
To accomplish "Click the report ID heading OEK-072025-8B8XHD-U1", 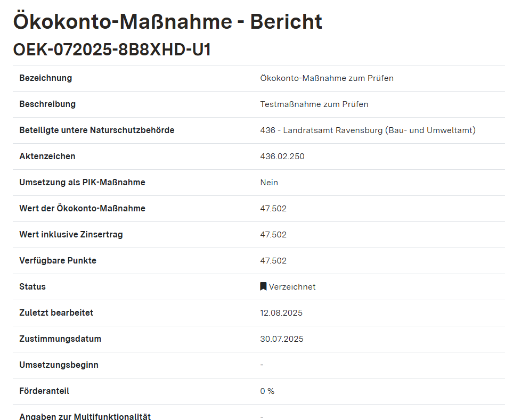I will coord(112,50).
